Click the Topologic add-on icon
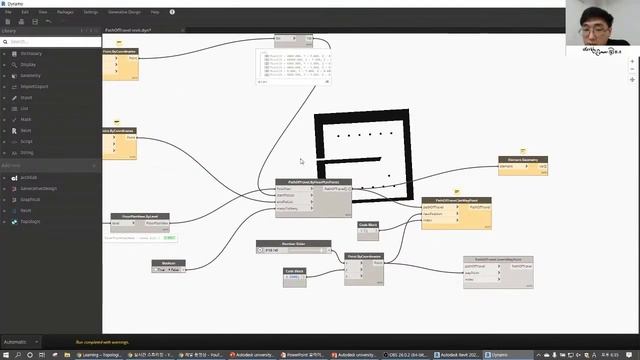 14,222
